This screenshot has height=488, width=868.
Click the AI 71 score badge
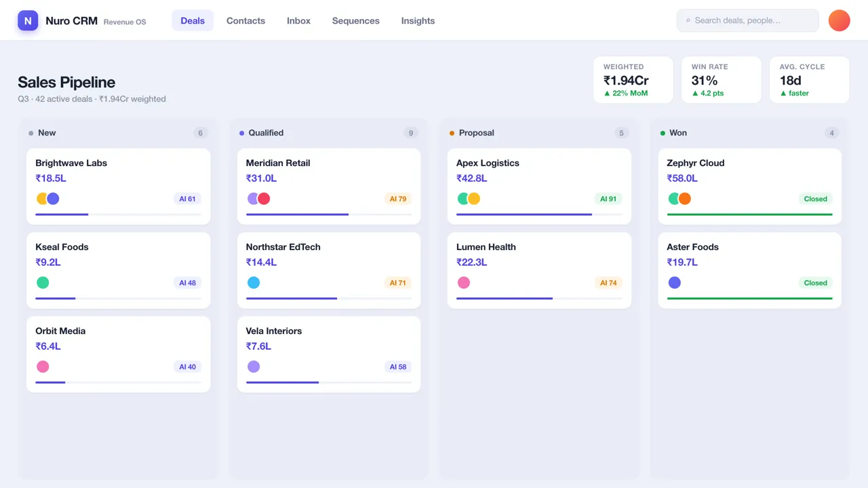[x=398, y=283]
